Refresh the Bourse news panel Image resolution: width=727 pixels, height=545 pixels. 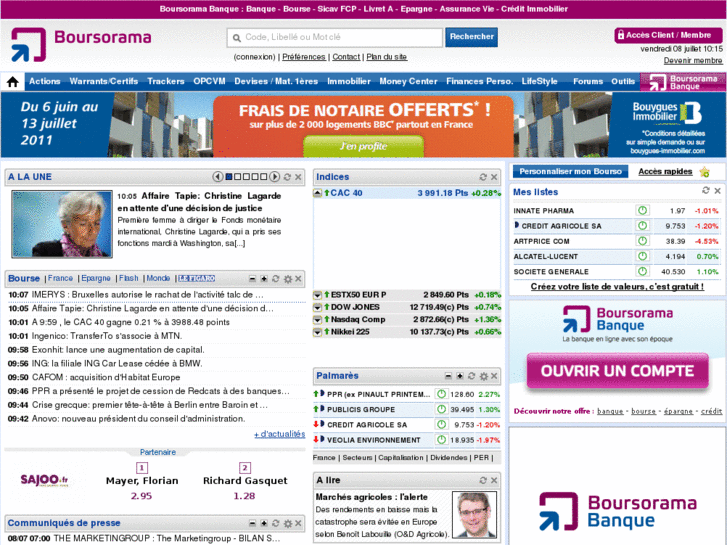(275, 278)
